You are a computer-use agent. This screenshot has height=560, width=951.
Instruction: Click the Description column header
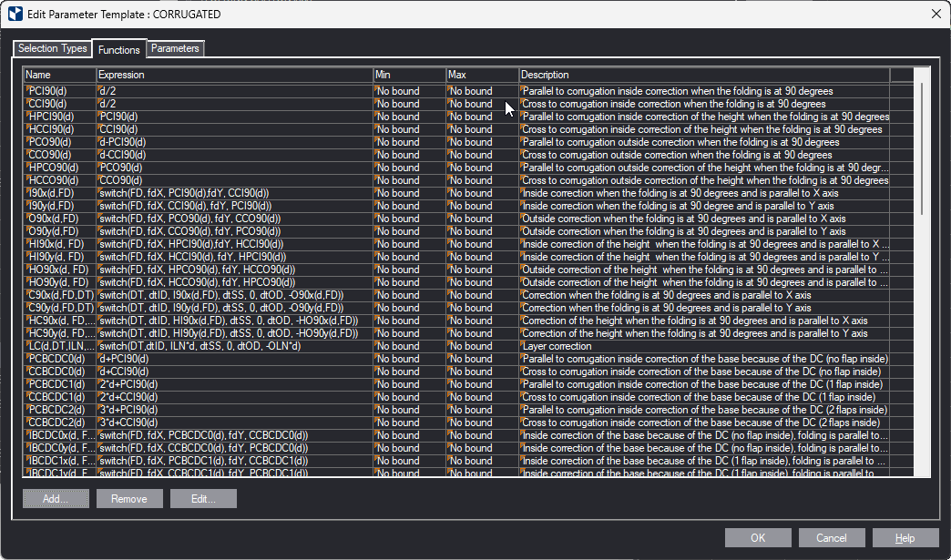[x=703, y=75]
